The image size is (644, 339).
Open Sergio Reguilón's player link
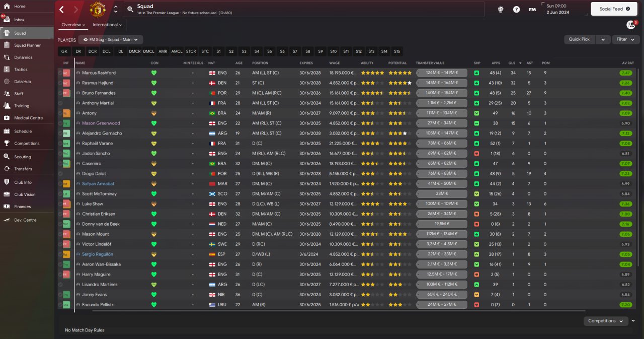click(98, 254)
